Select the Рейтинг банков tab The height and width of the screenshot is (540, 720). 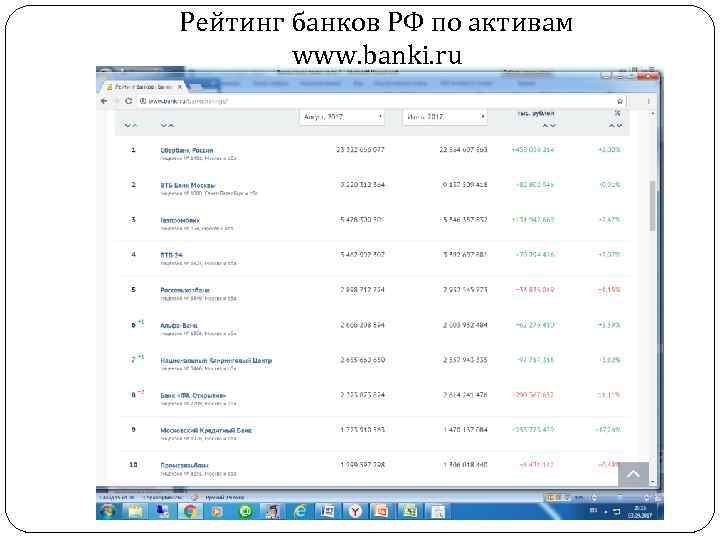point(144,87)
